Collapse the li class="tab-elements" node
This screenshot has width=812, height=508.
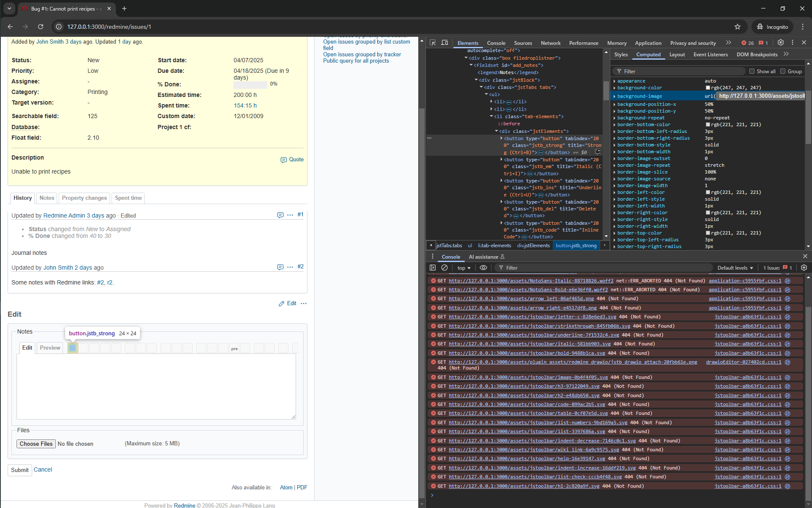[491, 116]
